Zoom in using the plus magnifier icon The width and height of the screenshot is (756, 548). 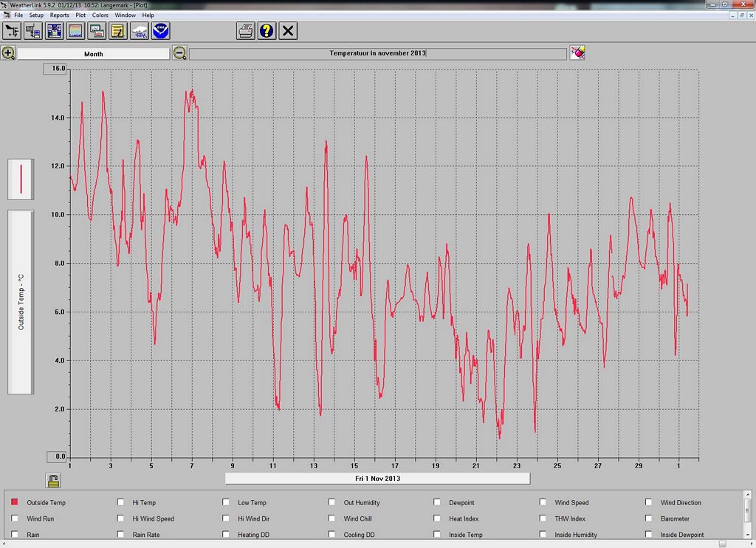(x=8, y=52)
